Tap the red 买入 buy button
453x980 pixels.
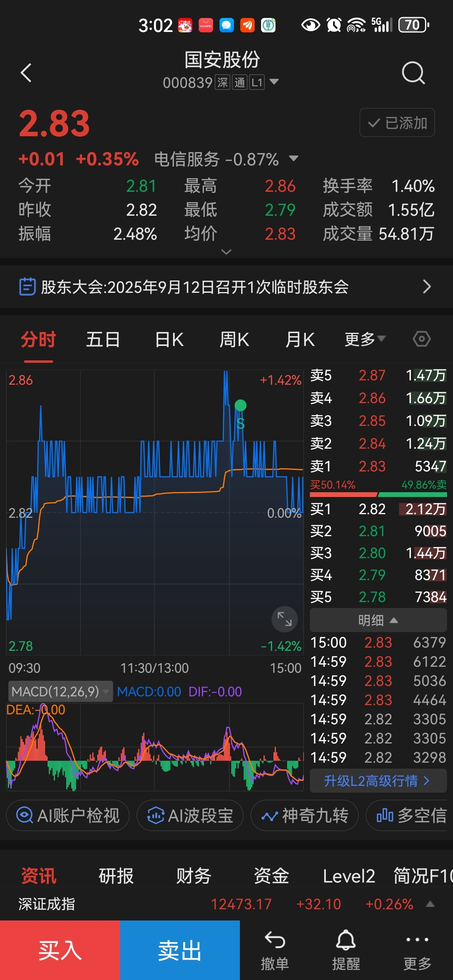(60, 950)
